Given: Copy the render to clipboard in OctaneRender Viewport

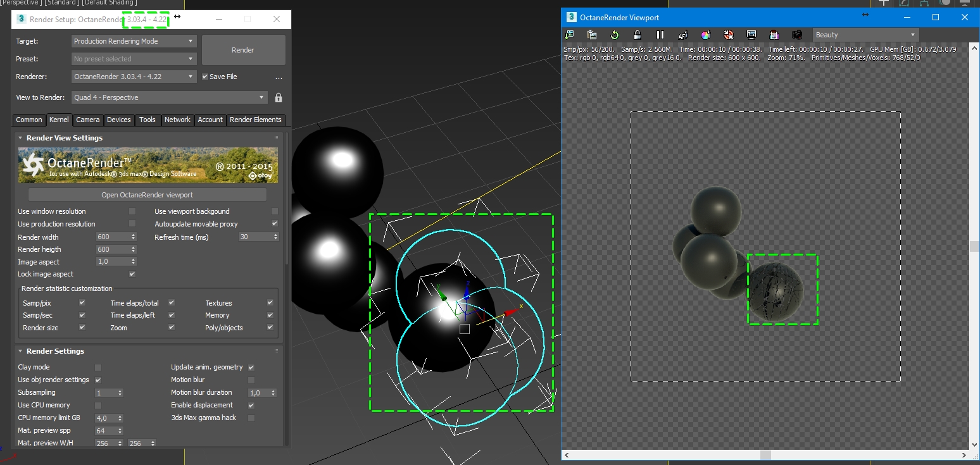Looking at the screenshot, I should point(592,35).
